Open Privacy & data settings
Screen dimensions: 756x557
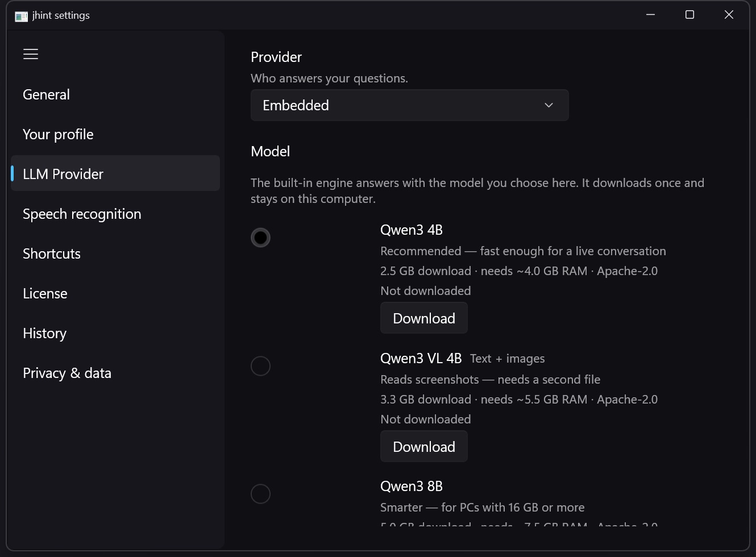pyautogui.click(x=115, y=373)
